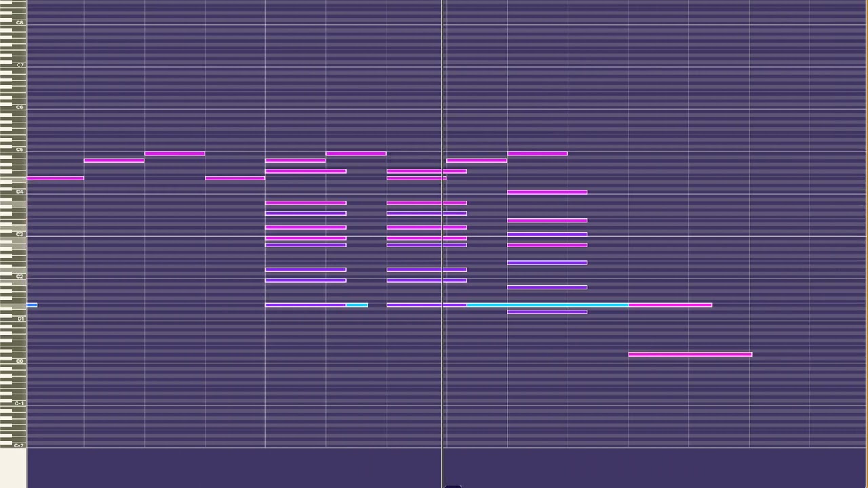Select the very first magenta melody note
Viewport: 868px width, 488px height.
(x=55, y=178)
